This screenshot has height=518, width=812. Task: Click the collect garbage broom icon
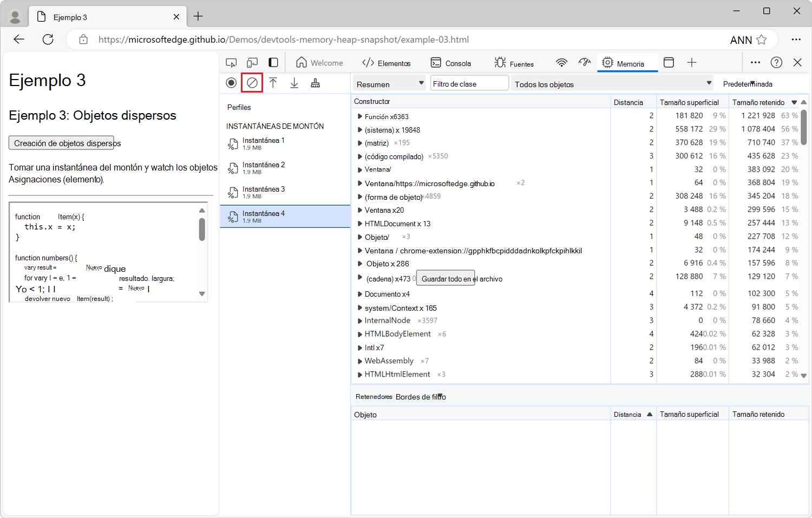[x=316, y=83]
